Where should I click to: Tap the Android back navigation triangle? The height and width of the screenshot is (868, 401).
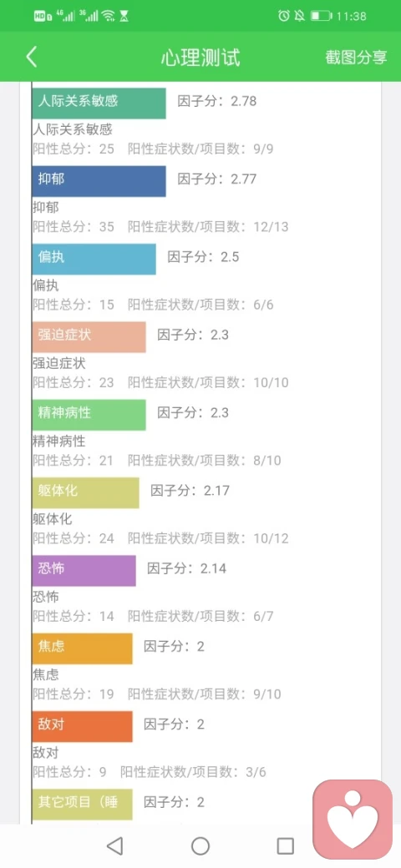(114, 845)
